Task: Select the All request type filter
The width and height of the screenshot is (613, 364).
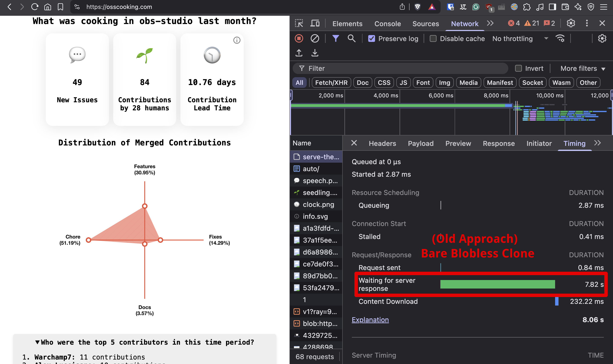Action: point(299,83)
